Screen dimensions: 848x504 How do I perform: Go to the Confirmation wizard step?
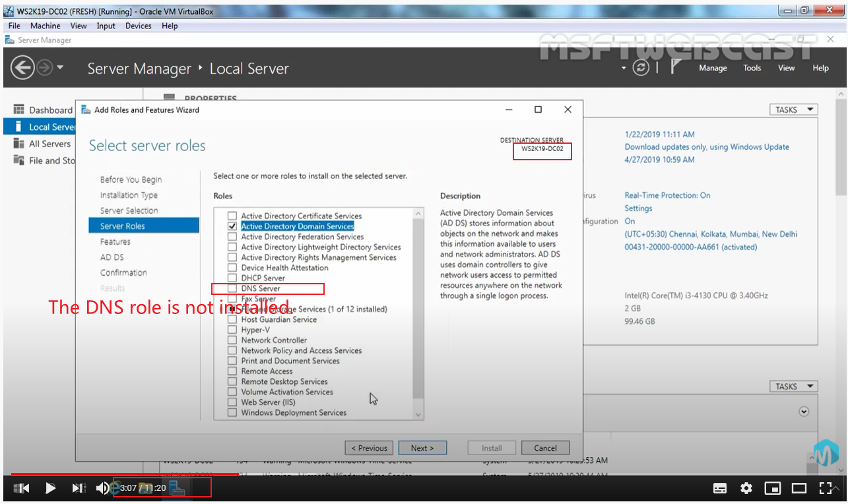[123, 272]
